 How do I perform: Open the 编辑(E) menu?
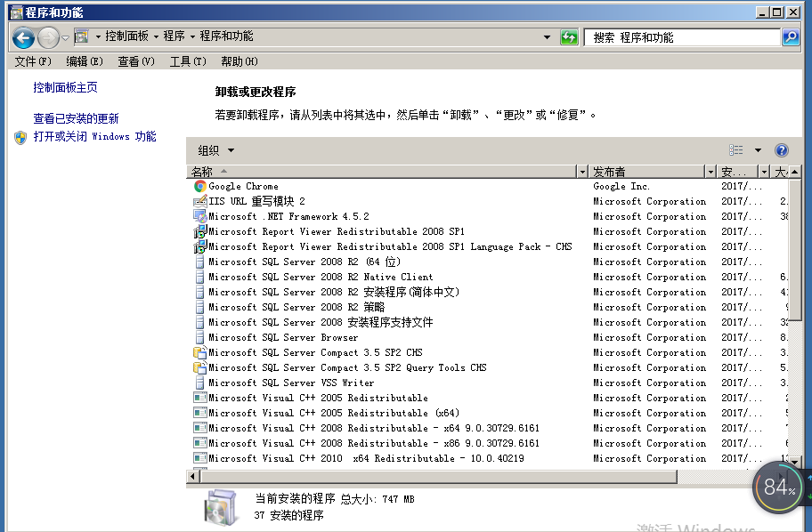[x=85, y=61]
